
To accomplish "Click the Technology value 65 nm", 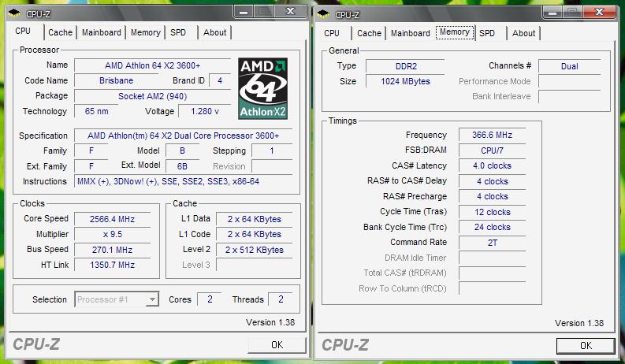I will (96, 111).
